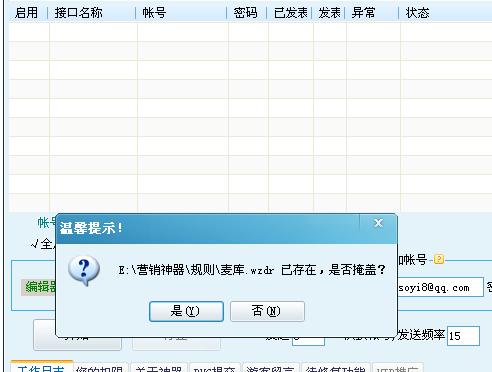Click the 发表 column header
The width and height of the screenshot is (492, 372).
pyautogui.click(x=329, y=13)
